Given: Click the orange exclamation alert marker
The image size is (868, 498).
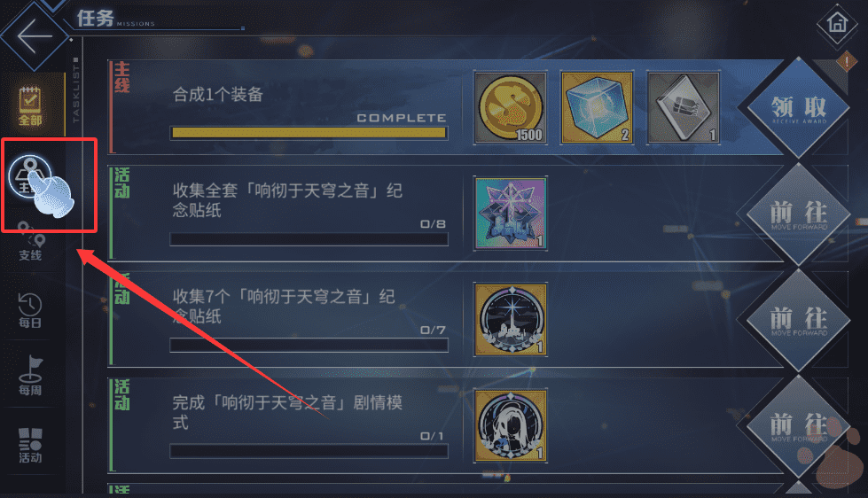Looking at the screenshot, I should [847, 61].
